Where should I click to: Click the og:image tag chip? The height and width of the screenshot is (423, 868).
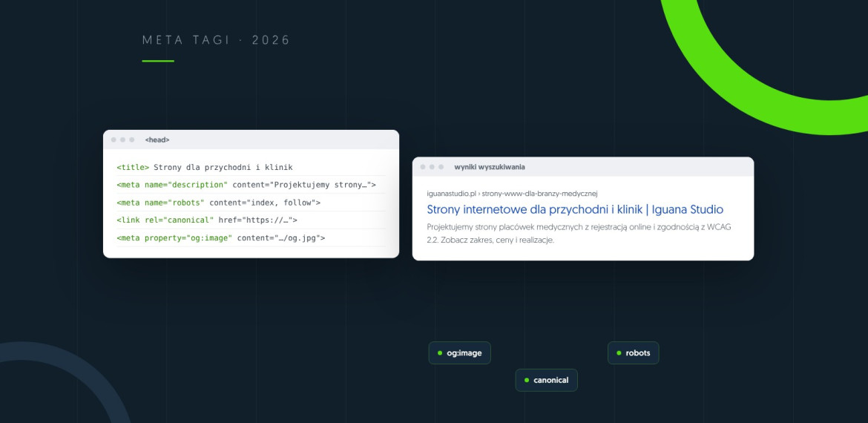pyautogui.click(x=459, y=352)
